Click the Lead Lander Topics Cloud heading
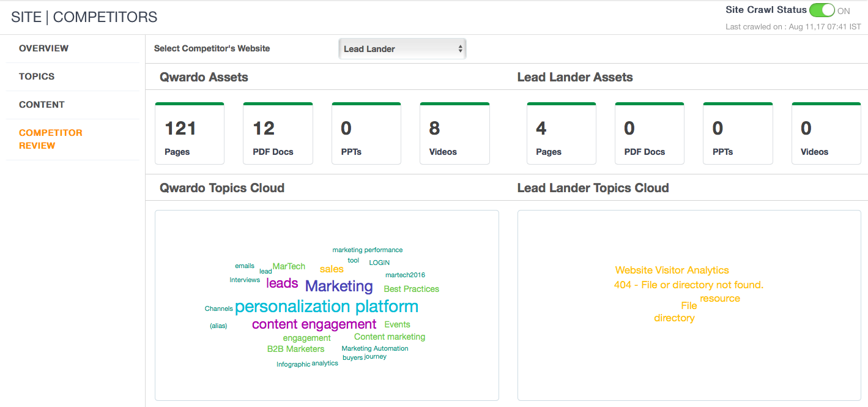Screen dimensions: 868x407 593,188
